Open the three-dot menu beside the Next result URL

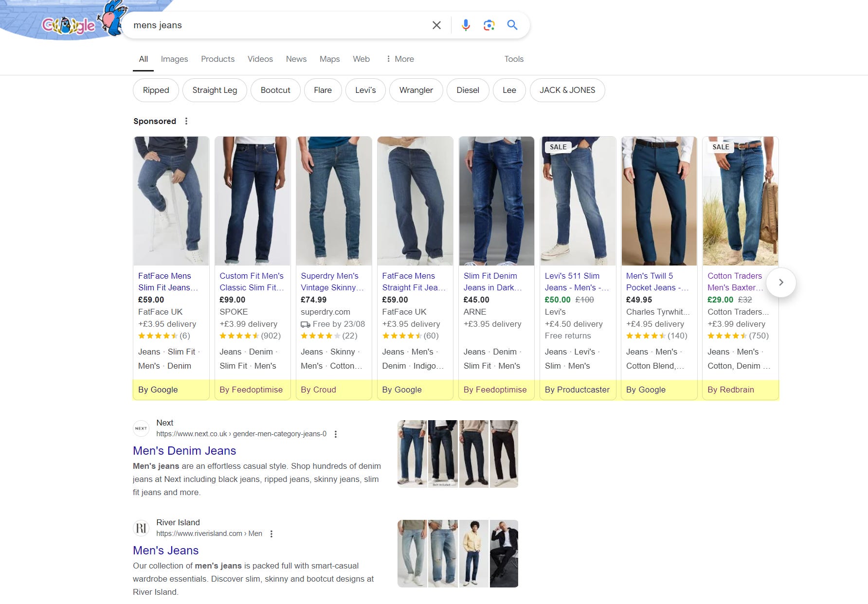tap(335, 434)
